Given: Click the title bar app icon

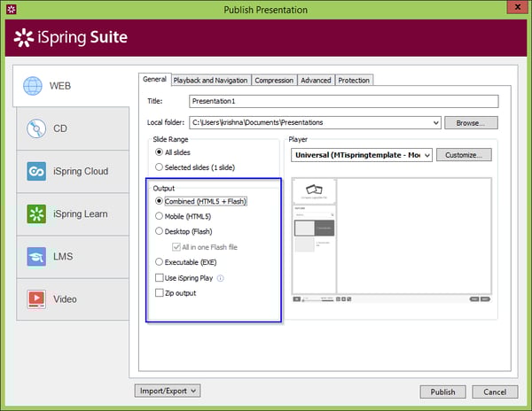Looking at the screenshot, I should (x=12, y=10).
